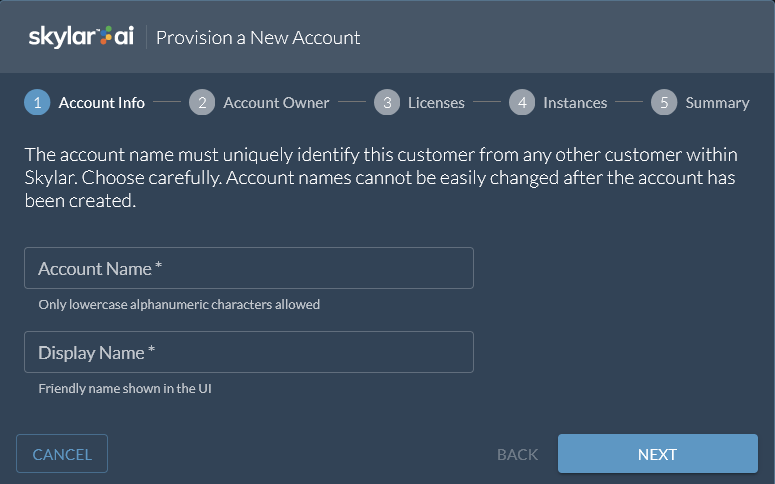Screen dimensions: 775x484
Task: Click the step 4 circle icon
Action: point(521,102)
